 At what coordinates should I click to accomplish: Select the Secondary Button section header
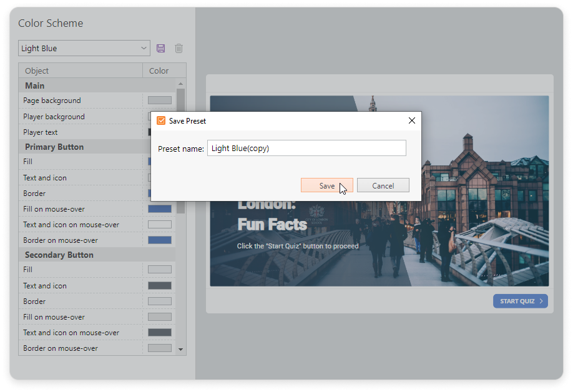tap(59, 255)
